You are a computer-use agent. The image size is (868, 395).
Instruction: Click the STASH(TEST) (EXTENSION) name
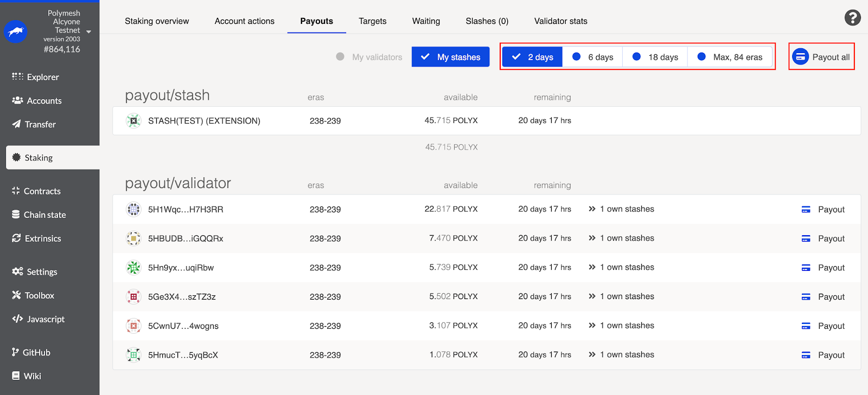tap(204, 121)
